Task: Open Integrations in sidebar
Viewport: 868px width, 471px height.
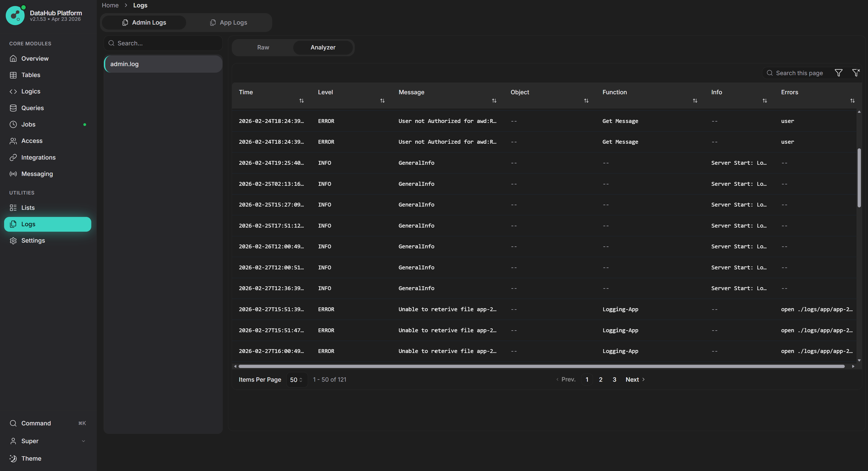Action: pyautogui.click(x=48, y=157)
